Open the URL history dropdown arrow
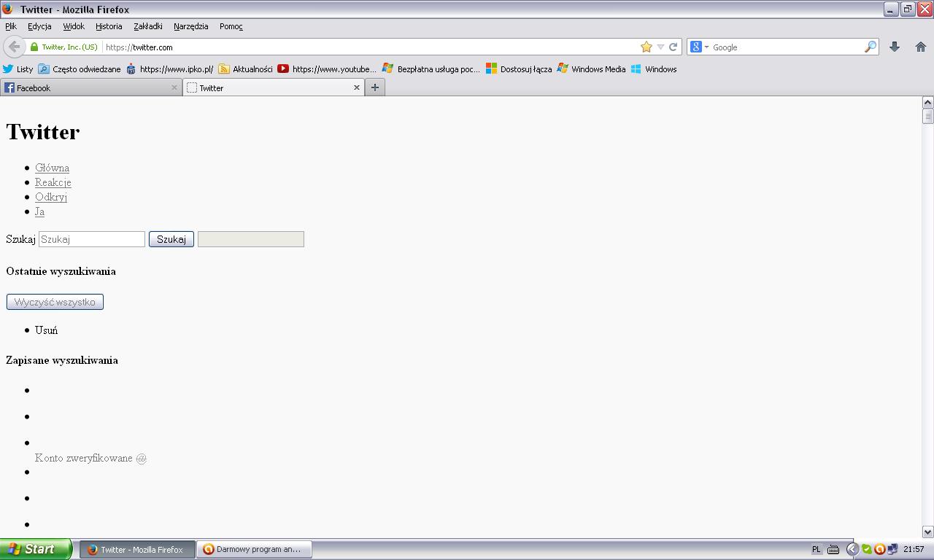This screenshot has height=560, width=934. coord(660,47)
